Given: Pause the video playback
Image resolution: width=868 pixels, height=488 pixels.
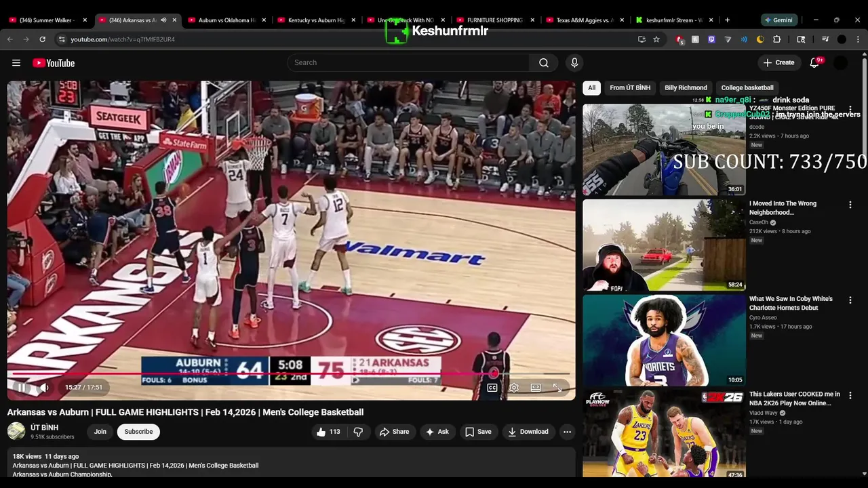Looking at the screenshot, I should click(x=21, y=388).
